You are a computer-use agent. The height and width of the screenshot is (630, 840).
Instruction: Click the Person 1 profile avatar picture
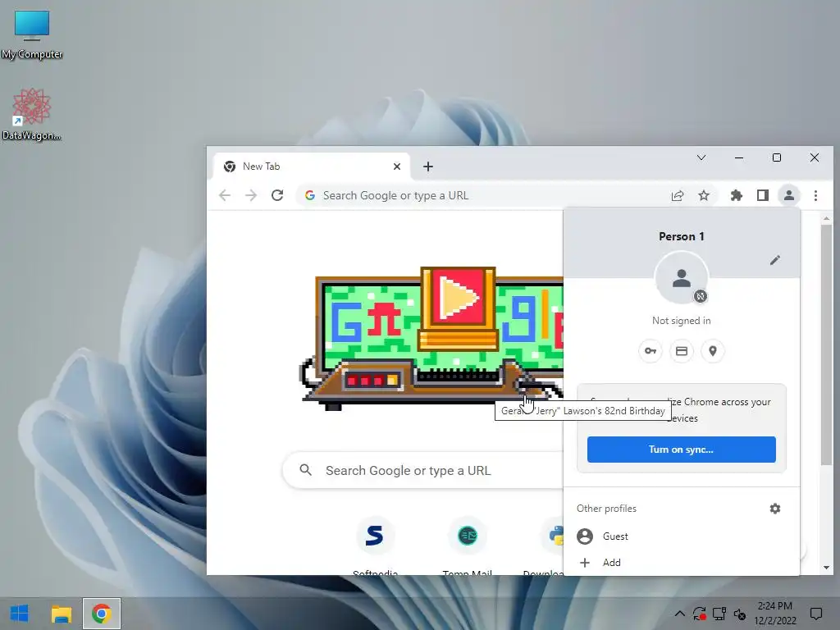[x=682, y=278]
